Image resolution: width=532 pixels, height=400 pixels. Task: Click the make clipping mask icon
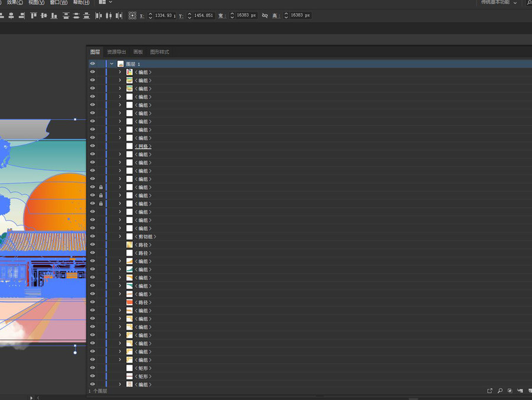point(510,391)
